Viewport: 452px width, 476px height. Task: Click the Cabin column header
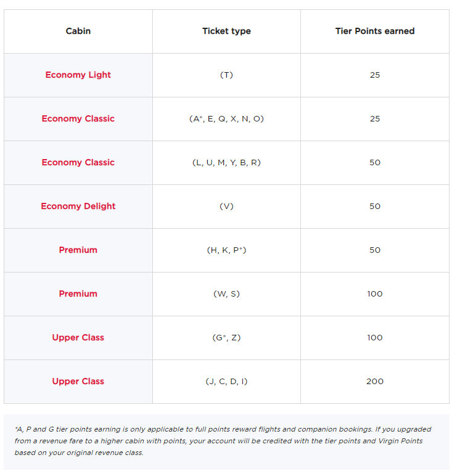(x=78, y=31)
